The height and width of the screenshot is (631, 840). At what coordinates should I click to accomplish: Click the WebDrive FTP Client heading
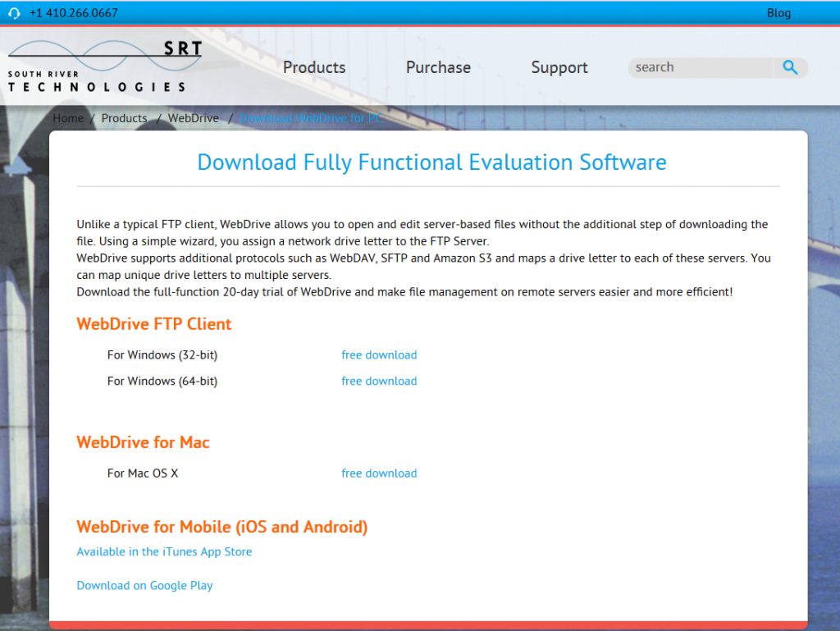coord(154,324)
